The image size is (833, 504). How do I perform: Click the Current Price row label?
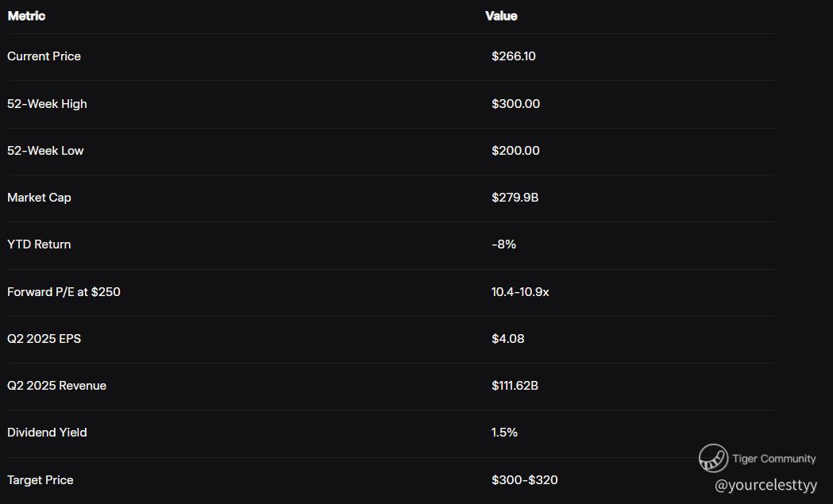[x=44, y=56]
